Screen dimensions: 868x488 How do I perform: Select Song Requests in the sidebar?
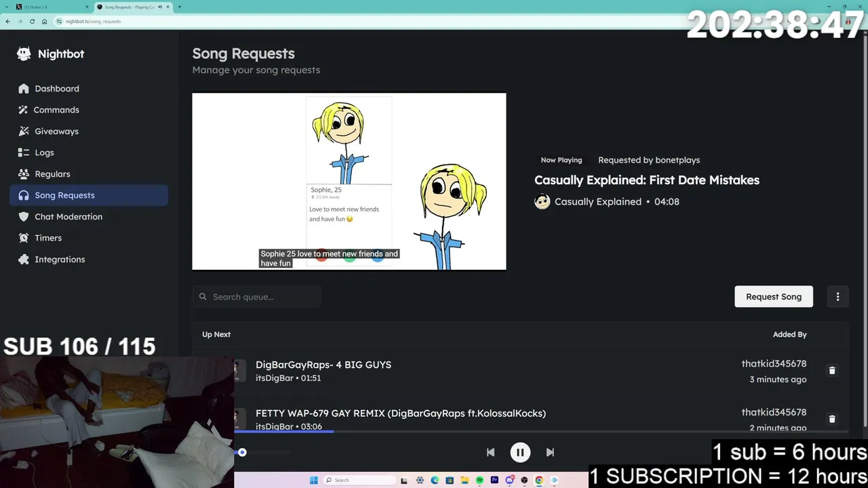(89, 195)
